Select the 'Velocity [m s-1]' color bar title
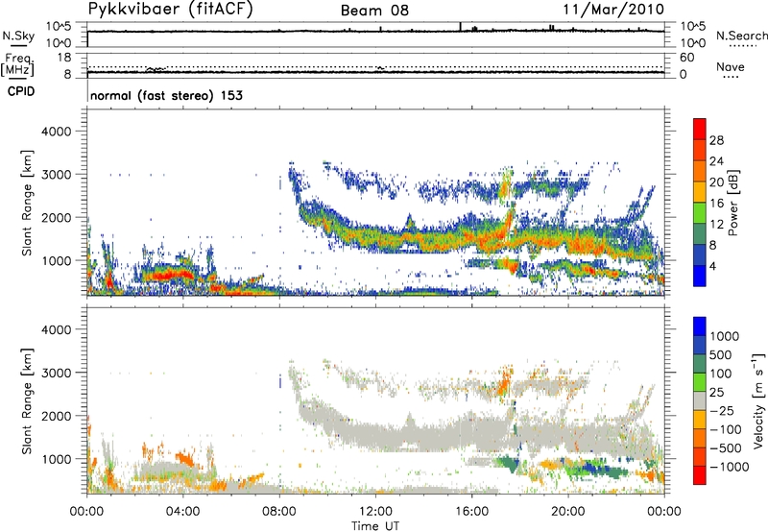768x532 pixels. tap(756, 399)
